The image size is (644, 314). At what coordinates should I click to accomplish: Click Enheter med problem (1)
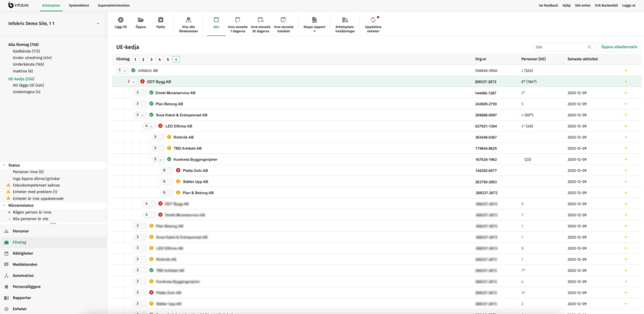pyautogui.click(x=35, y=192)
